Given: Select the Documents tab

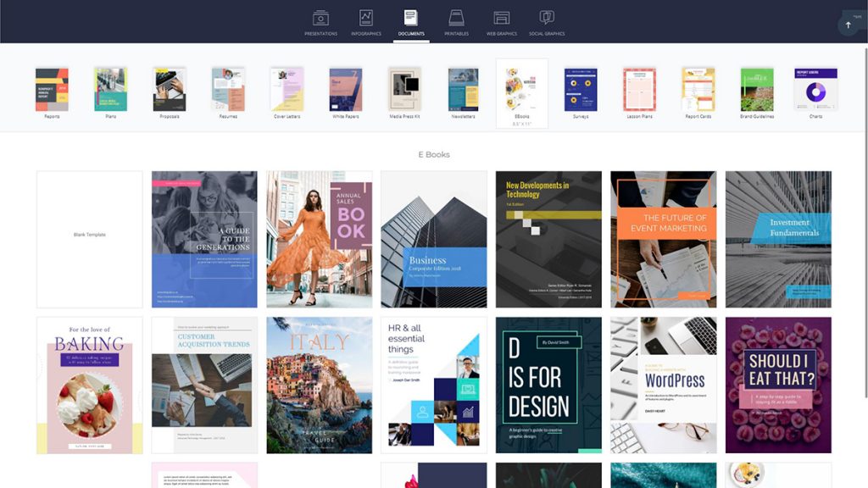Looking at the screenshot, I should [411, 23].
